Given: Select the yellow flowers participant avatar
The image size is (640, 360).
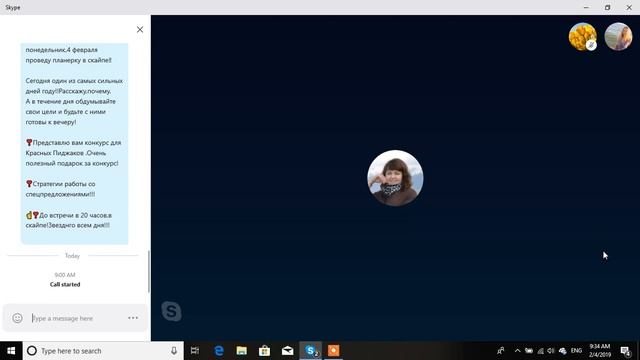Looking at the screenshot, I should coord(582,37).
